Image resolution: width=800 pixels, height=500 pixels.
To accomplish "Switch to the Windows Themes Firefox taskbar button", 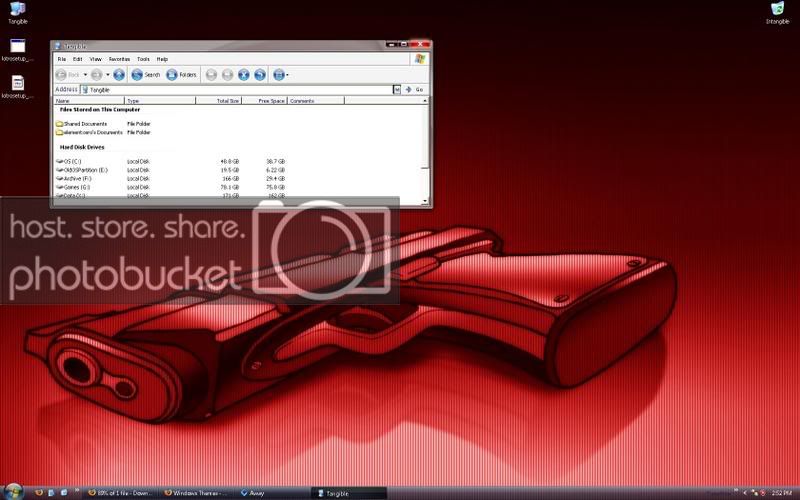I will (x=197, y=493).
